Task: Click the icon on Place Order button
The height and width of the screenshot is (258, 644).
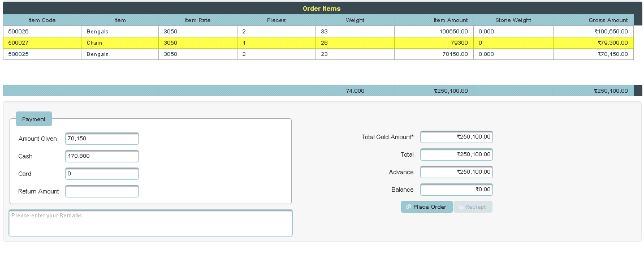Action: pos(408,207)
